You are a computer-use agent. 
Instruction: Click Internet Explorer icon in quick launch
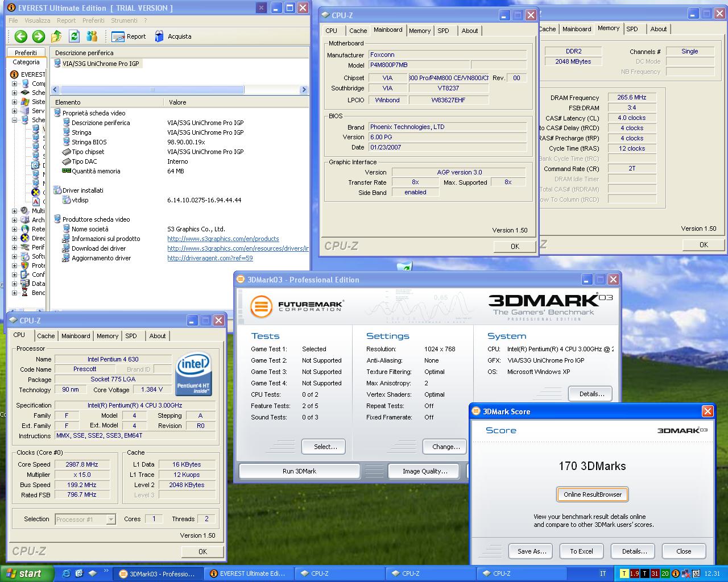coord(66,573)
